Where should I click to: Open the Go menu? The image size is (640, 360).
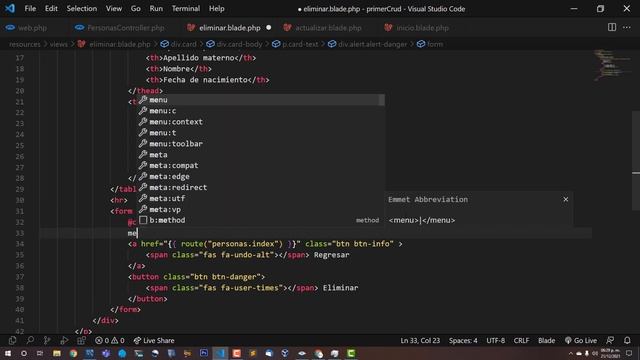pos(136,9)
